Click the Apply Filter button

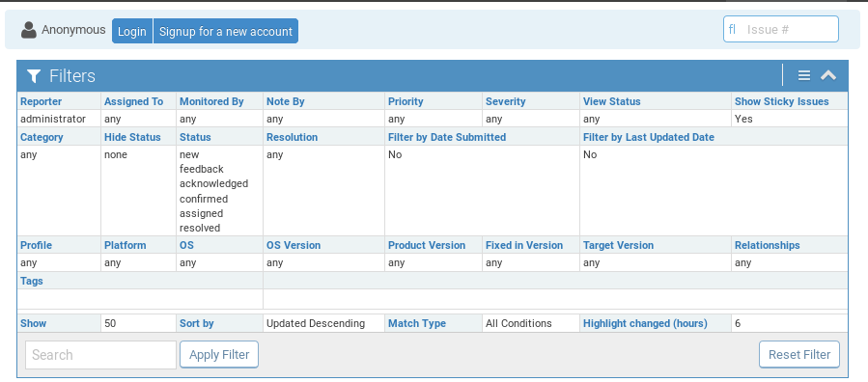(219, 354)
